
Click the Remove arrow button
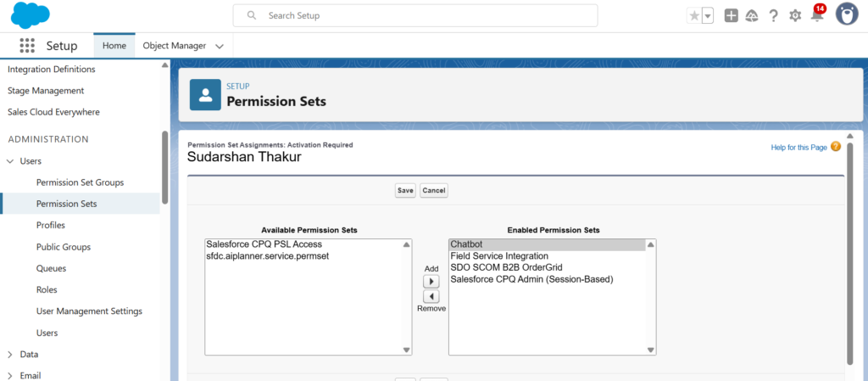(431, 296)
